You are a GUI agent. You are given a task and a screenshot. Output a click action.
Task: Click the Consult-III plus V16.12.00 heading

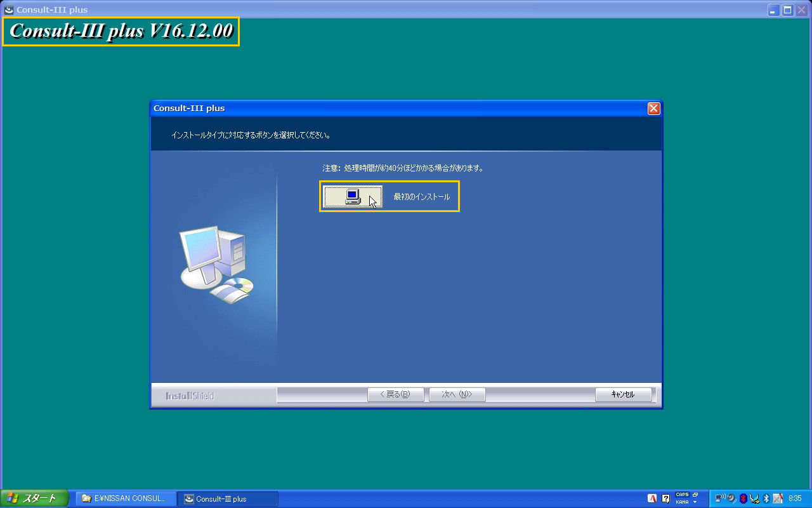(x=121, y=31)
